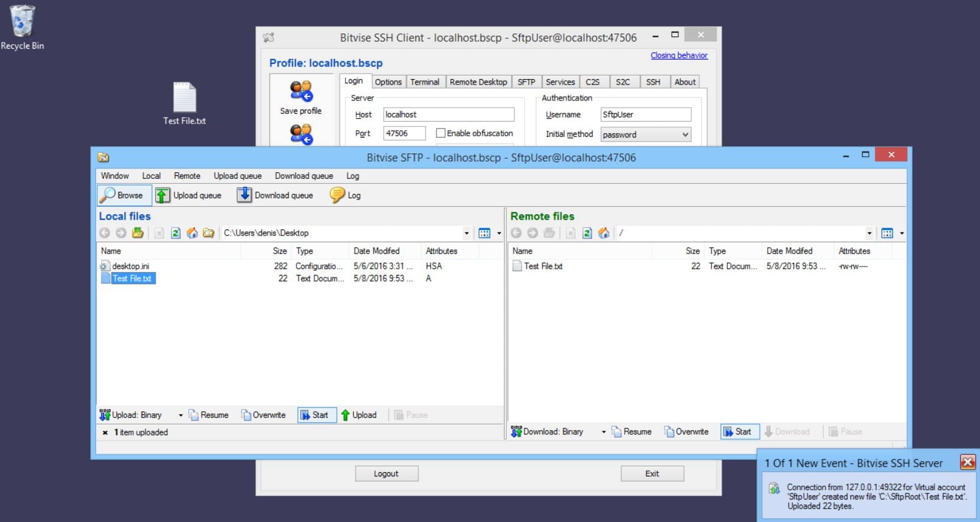Open Download: Binary mode dropdown
Image resolution: width=980 pixels, height=522 pixels.
coord(604,431)
